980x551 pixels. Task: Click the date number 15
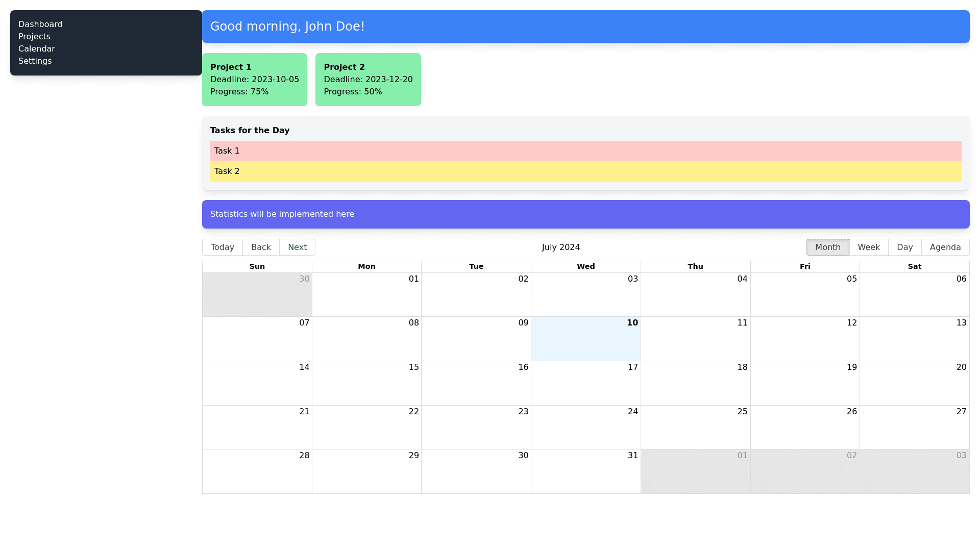coord(413,367)
